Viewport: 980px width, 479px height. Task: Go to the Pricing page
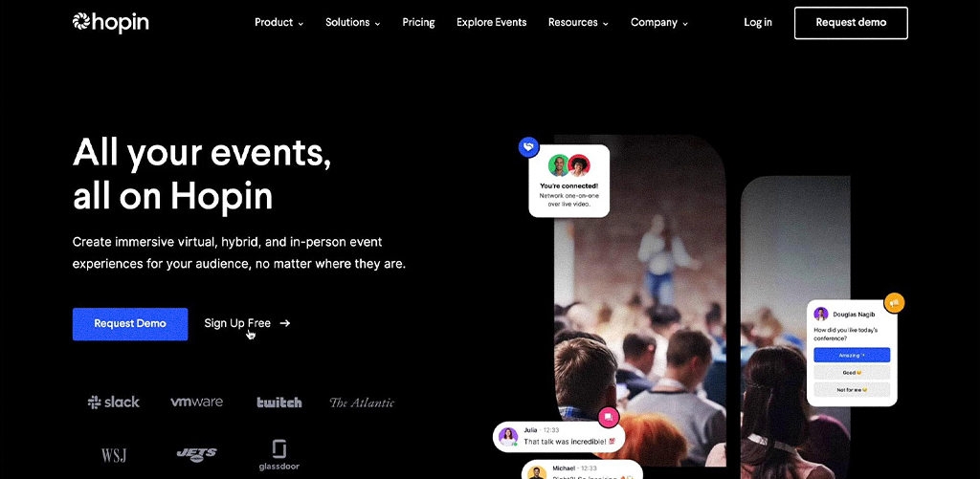pos(419,23)
